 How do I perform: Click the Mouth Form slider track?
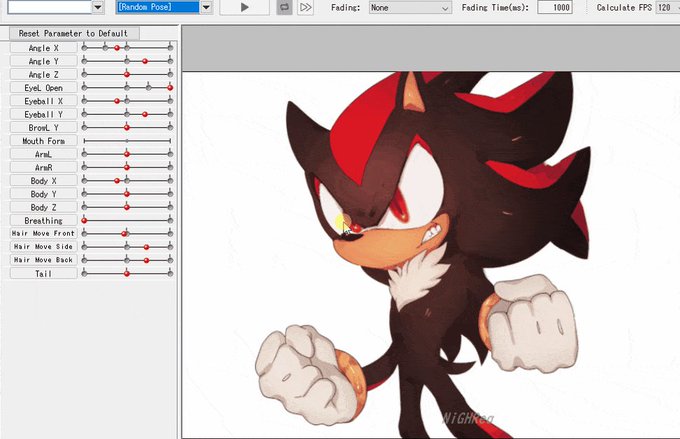[x=127, y=141]
